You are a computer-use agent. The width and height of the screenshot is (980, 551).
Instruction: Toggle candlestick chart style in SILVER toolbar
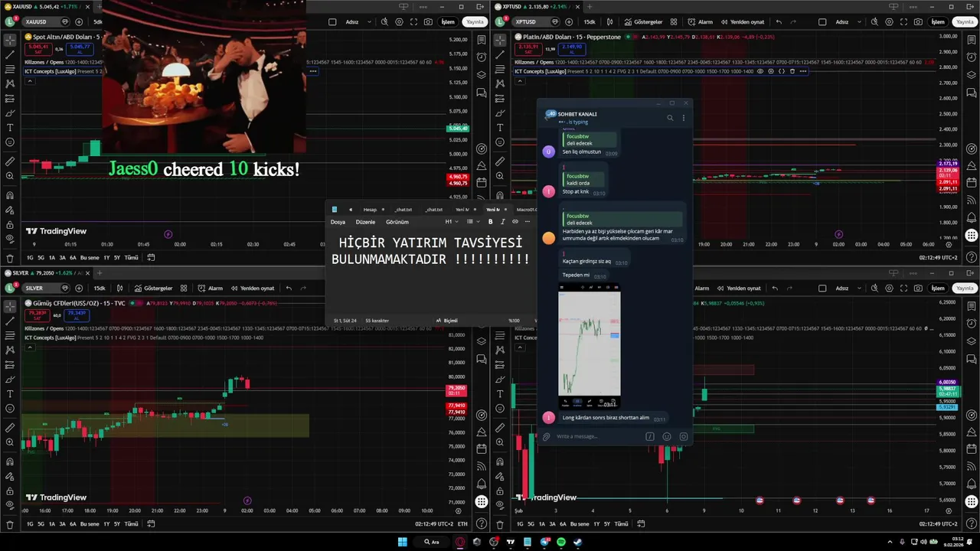[x=119, y=289]
